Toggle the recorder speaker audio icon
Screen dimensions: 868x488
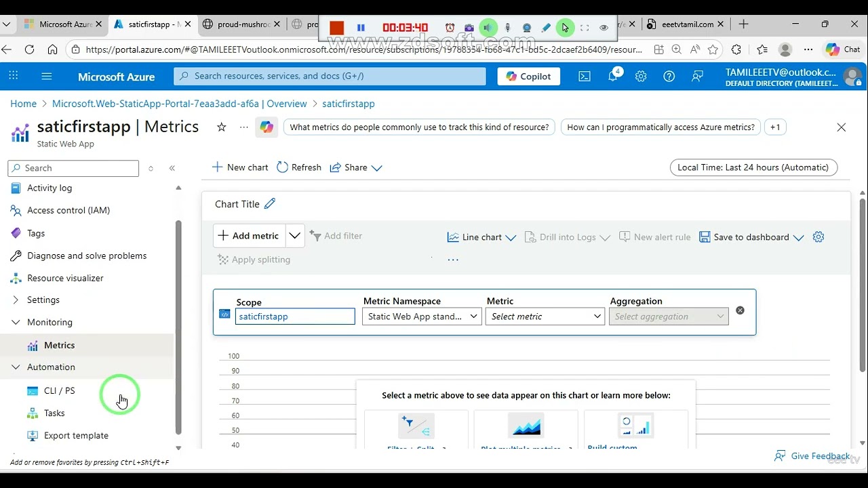pos(488,28)
